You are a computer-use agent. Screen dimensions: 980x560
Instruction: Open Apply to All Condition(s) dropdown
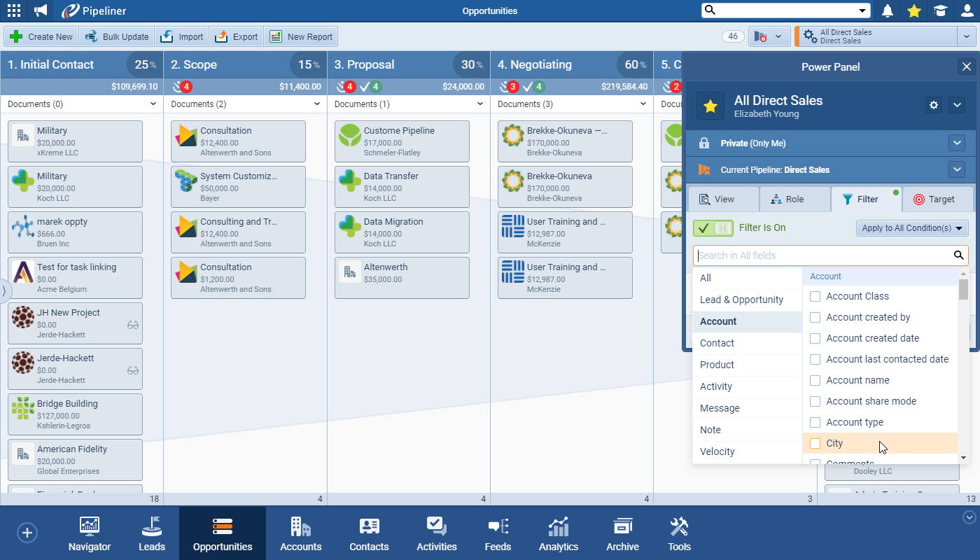912,228
